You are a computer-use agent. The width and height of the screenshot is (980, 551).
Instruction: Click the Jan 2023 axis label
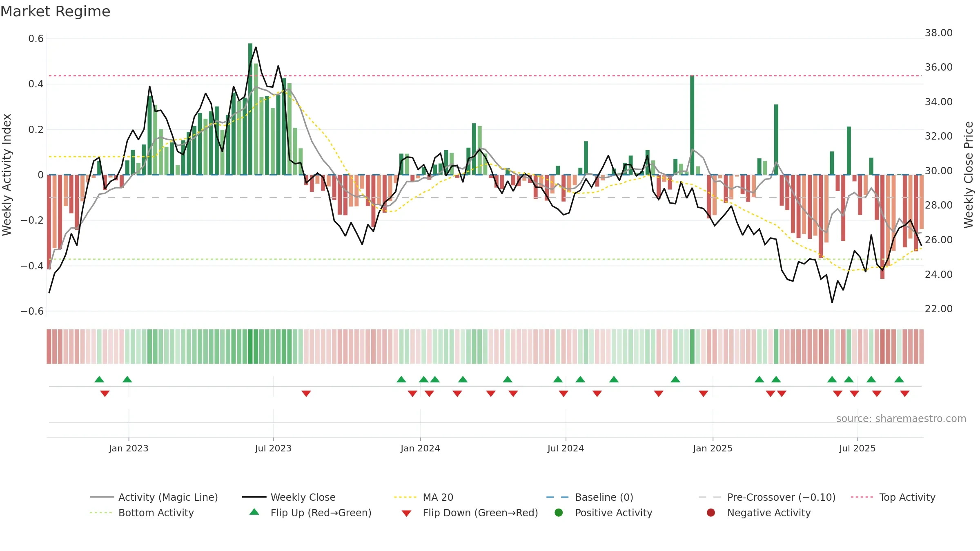tap(129, 448)
